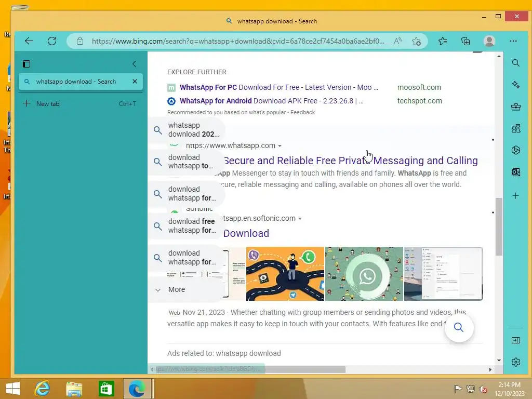The width and height of the screenshot is (532, 399).
Task: Close the whatsapp download - Search tab
Action: coord(135,82)
